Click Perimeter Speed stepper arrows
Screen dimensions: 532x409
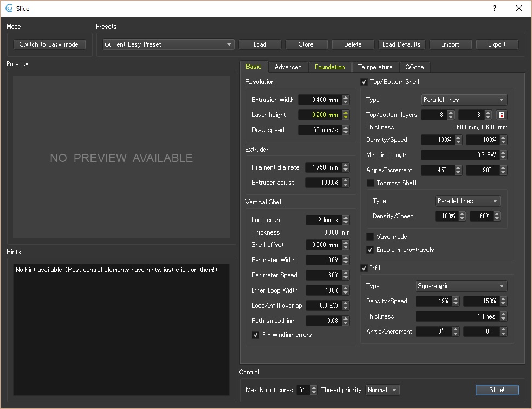coord(346,275)
